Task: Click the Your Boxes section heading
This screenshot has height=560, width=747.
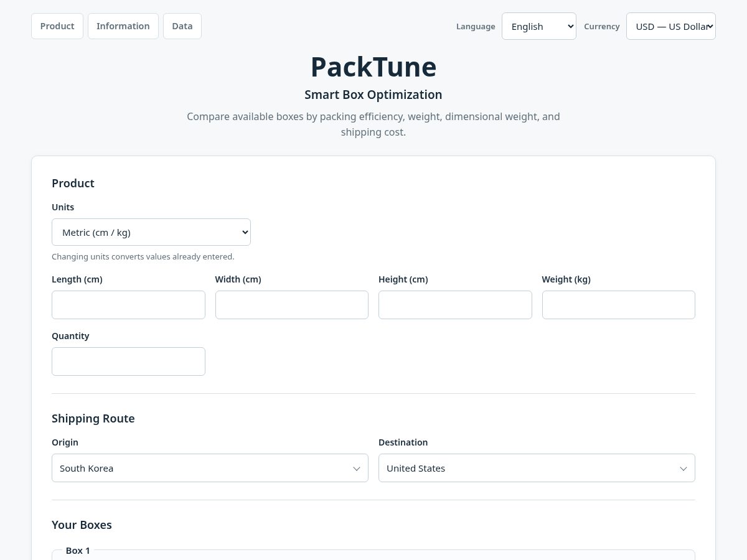Action: [82, 525]
